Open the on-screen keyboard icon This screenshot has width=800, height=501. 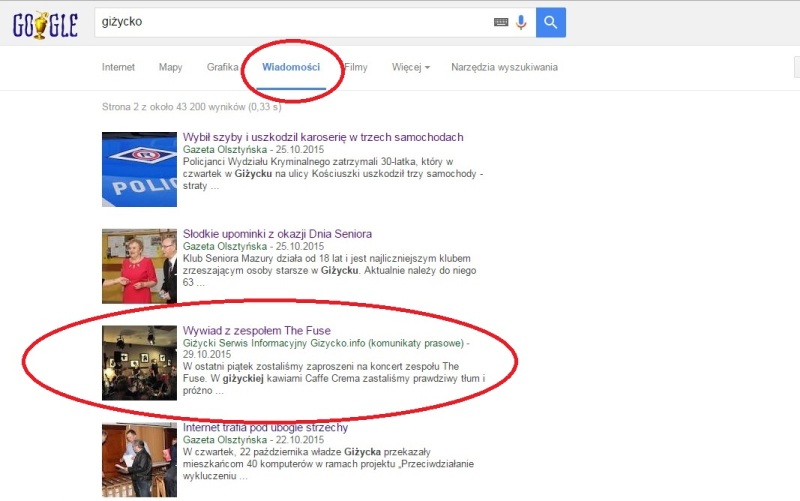tap(501, 22)
